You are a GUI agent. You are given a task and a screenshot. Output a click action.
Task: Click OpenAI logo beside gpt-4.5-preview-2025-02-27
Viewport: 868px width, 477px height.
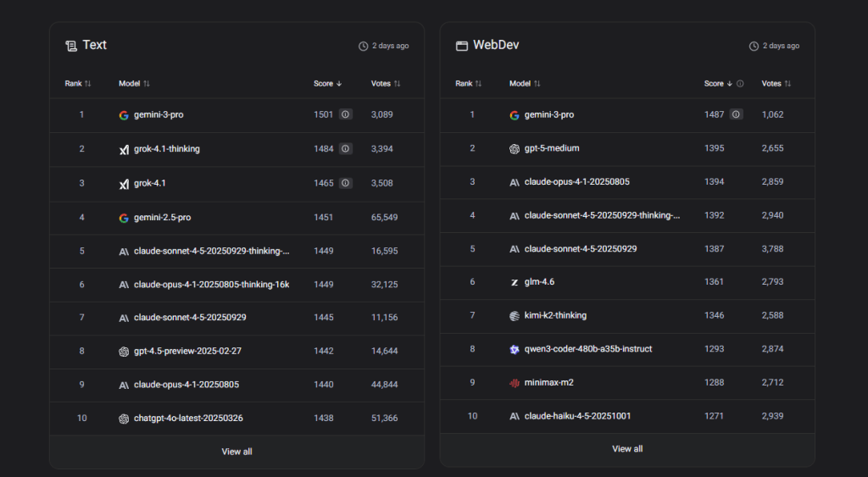pos(124,352)
